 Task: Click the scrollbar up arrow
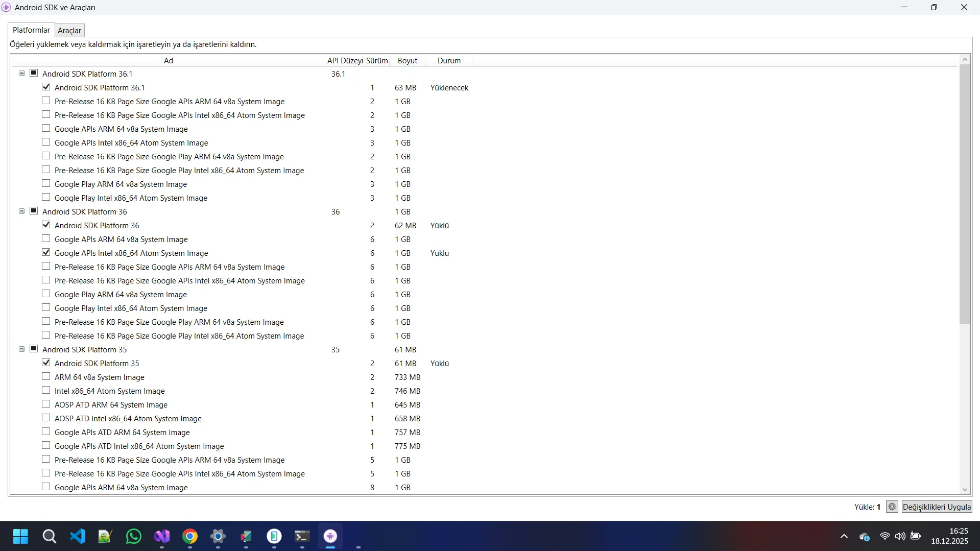click(965, 60)
